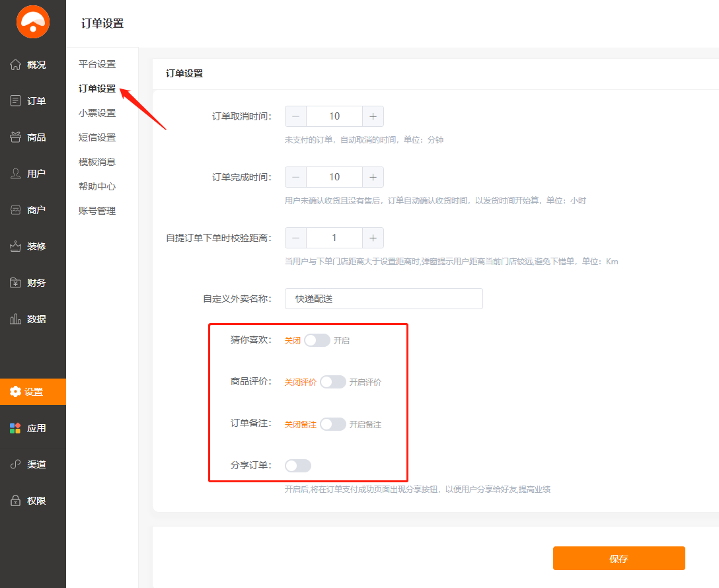Open the 概况 overview home icon
The image size is (719, 588).
16,65
